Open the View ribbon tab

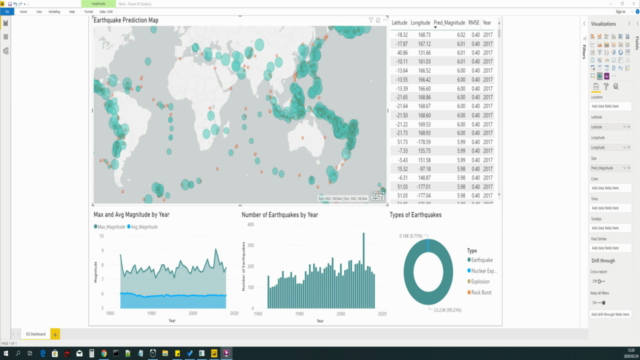coord(39,12)
